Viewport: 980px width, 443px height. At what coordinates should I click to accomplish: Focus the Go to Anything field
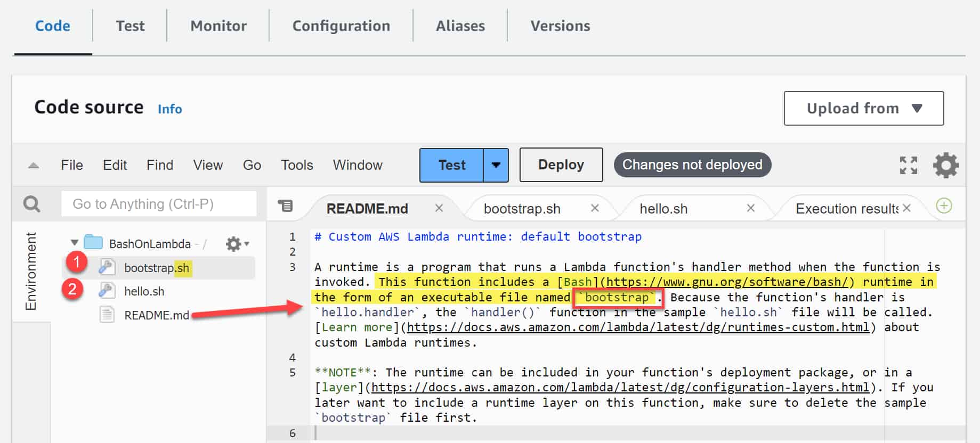tap(159, 203)
